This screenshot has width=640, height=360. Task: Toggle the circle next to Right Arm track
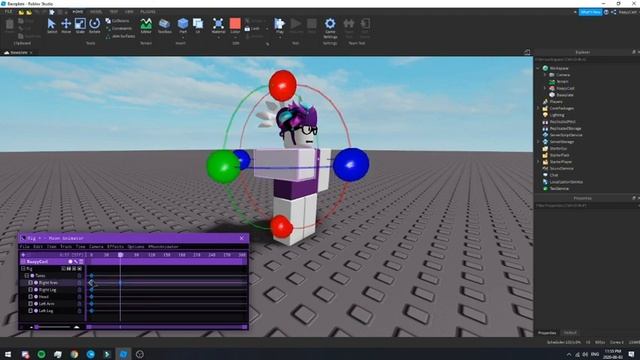[36, 283]
